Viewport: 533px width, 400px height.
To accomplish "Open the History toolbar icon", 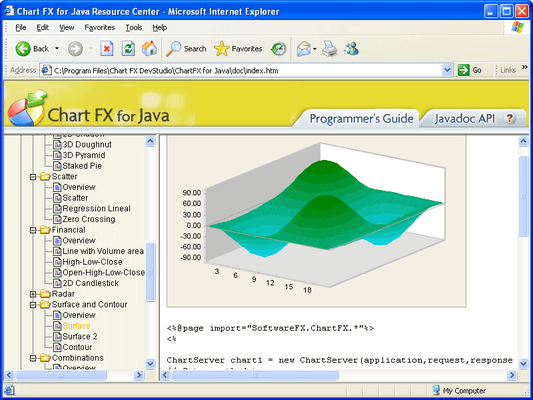I will point(278,49).
